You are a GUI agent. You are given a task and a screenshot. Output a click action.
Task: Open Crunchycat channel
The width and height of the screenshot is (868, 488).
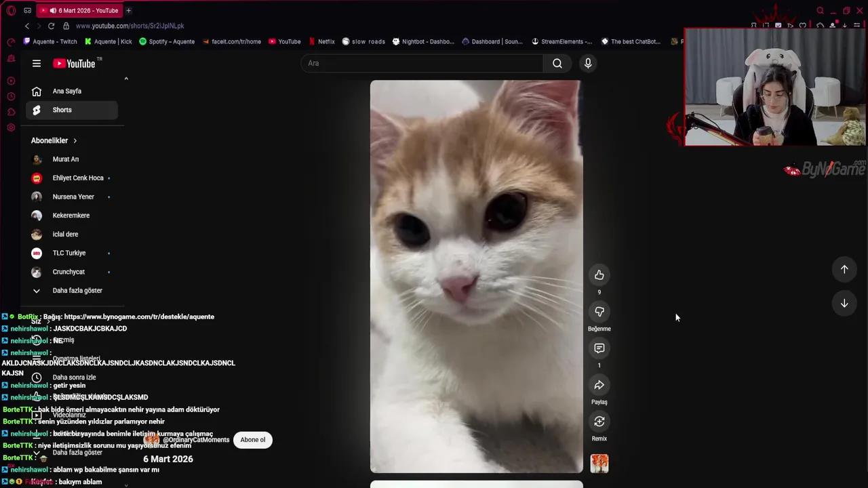72,272
